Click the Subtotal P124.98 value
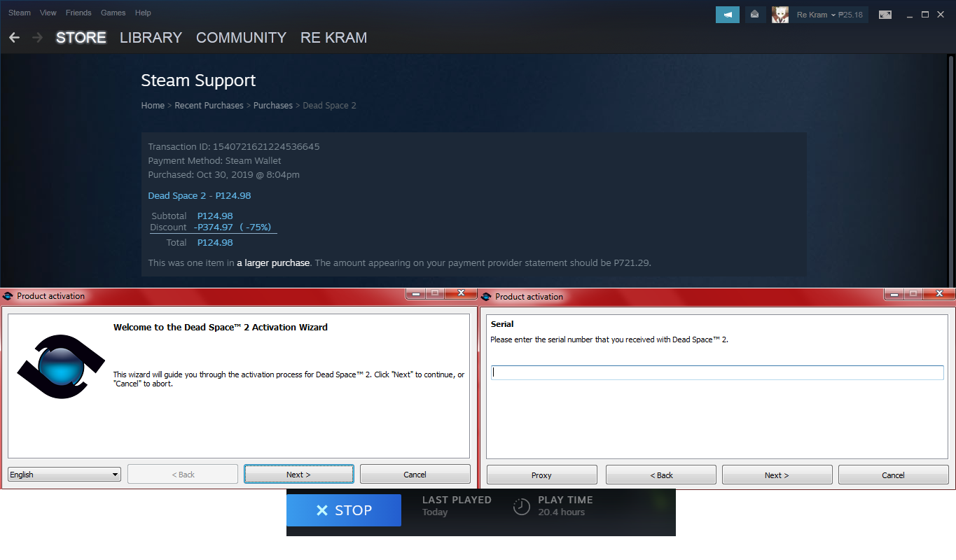This screenshot has height=560, width=956. pos(215,216)
